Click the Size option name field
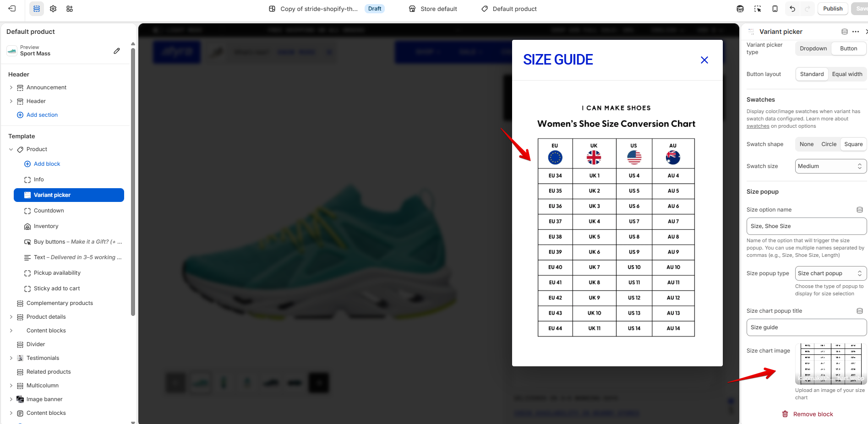This screenshot has height=424, width=868. tap(806, 226)
